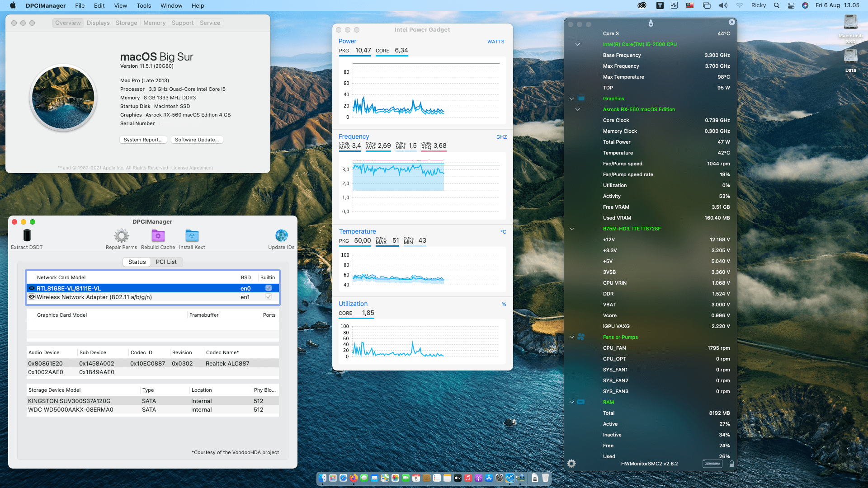Viewport: 868px width, 488px height.
Task: Open Launchpad from the Dock
Action: 333,478
